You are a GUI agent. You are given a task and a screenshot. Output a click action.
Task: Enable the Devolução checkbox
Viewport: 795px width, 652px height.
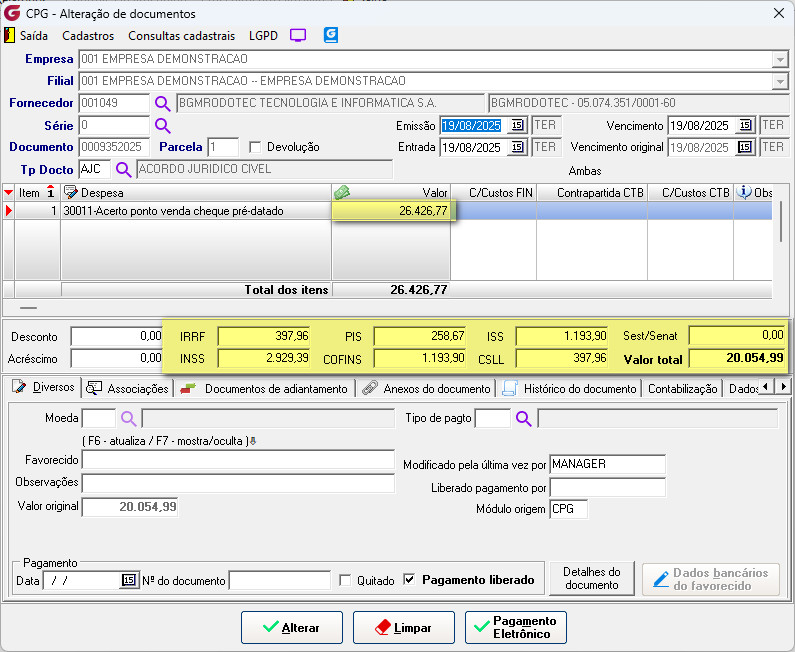255,148
